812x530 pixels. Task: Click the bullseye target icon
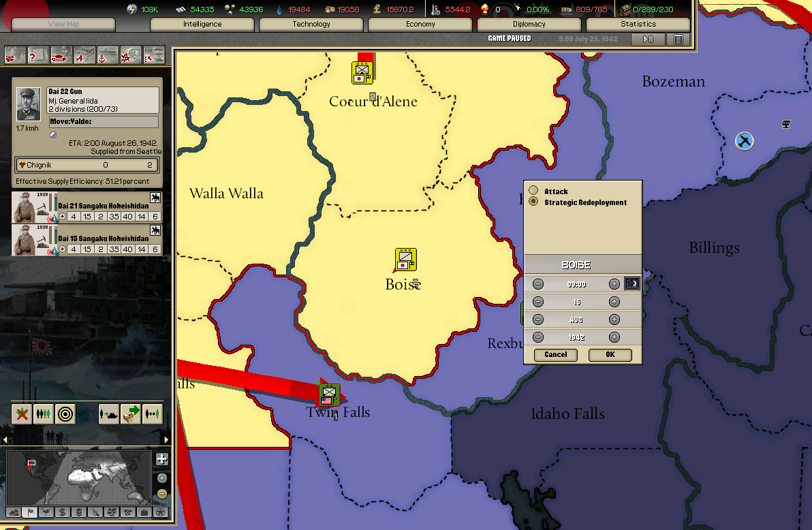[65, 414]
